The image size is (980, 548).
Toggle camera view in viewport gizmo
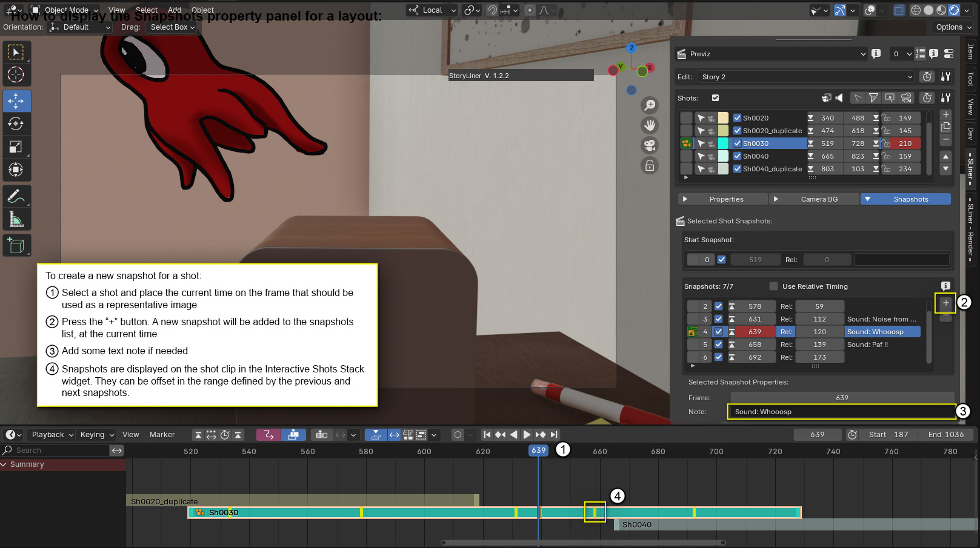[x=650, y=145]
